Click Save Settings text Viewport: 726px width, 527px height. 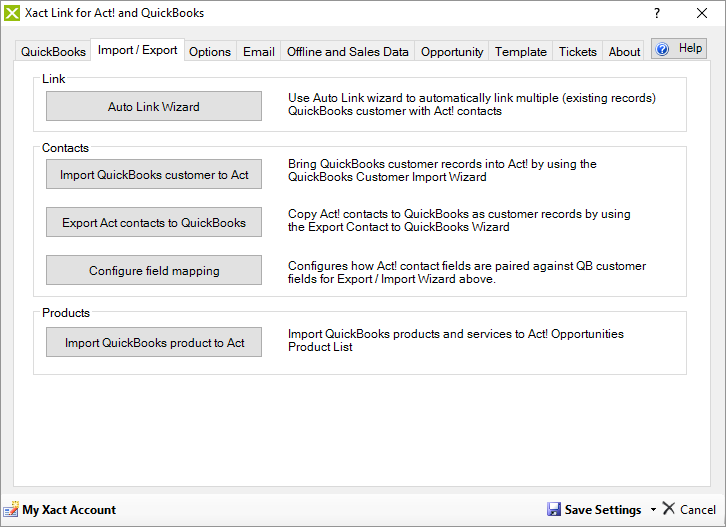click(x=603, y=509)
